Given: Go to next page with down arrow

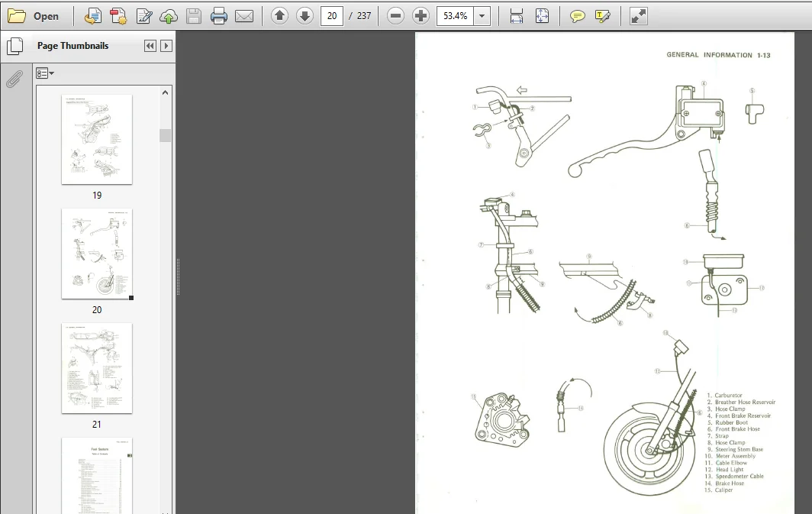Looking at the screenshot, I should pyautogui.click(x=304, y=16).
